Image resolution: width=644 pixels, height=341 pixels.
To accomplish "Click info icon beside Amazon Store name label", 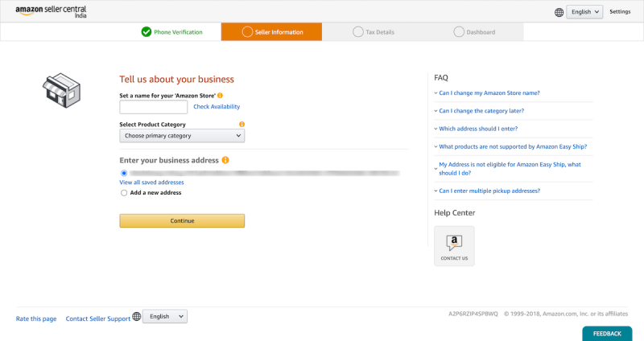I will [220, 96].
